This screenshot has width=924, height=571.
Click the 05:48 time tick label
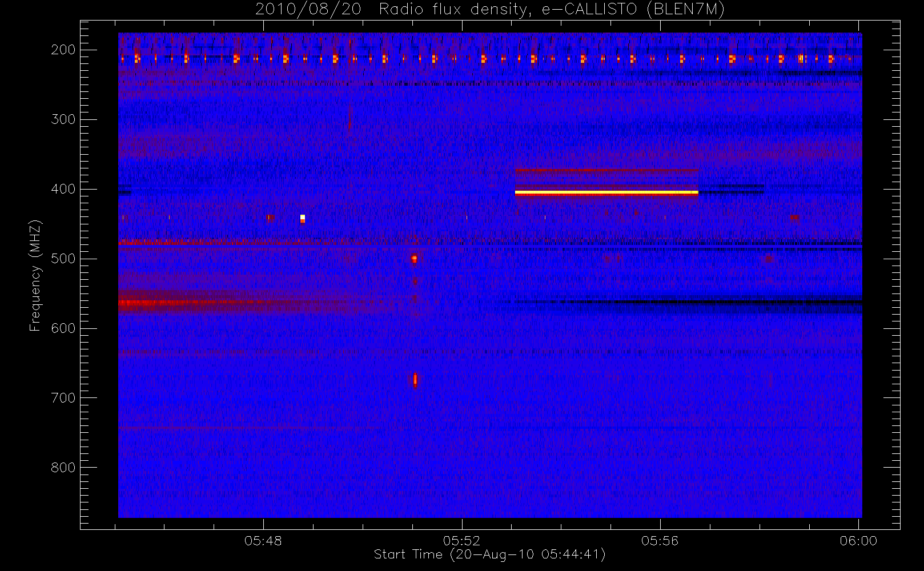coord(263,541)
